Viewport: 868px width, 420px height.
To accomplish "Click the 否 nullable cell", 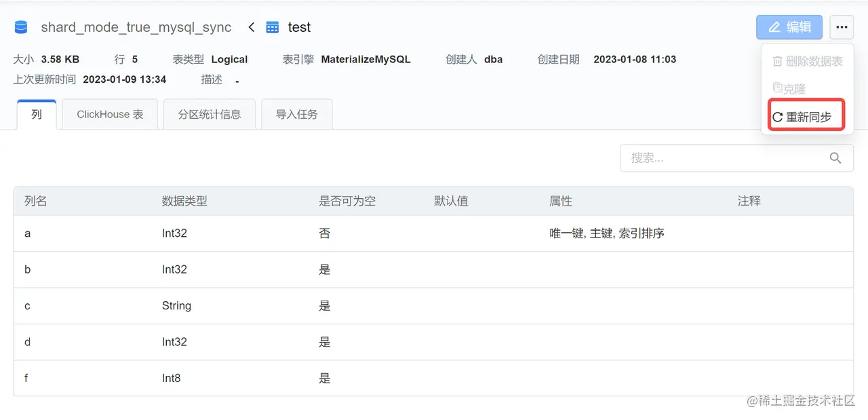I will tap(325, 233).
